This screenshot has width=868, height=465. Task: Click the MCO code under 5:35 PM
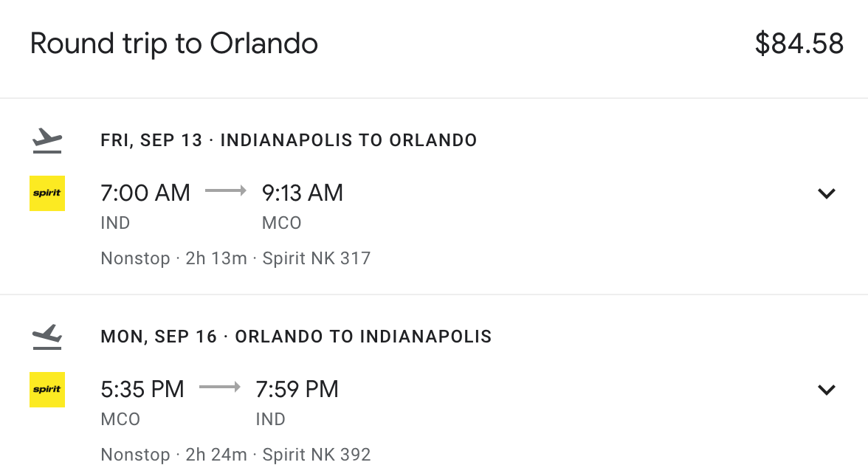tap(120, 419)
